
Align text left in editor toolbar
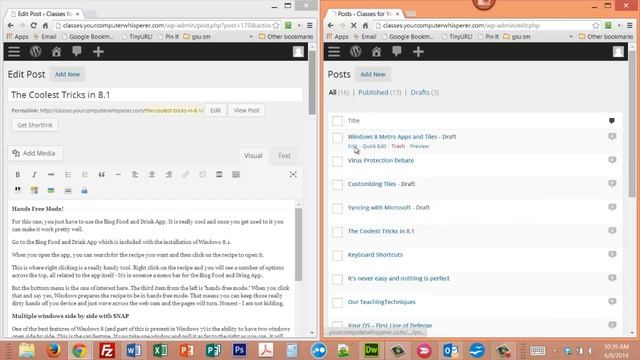click(x=135, y=175)
